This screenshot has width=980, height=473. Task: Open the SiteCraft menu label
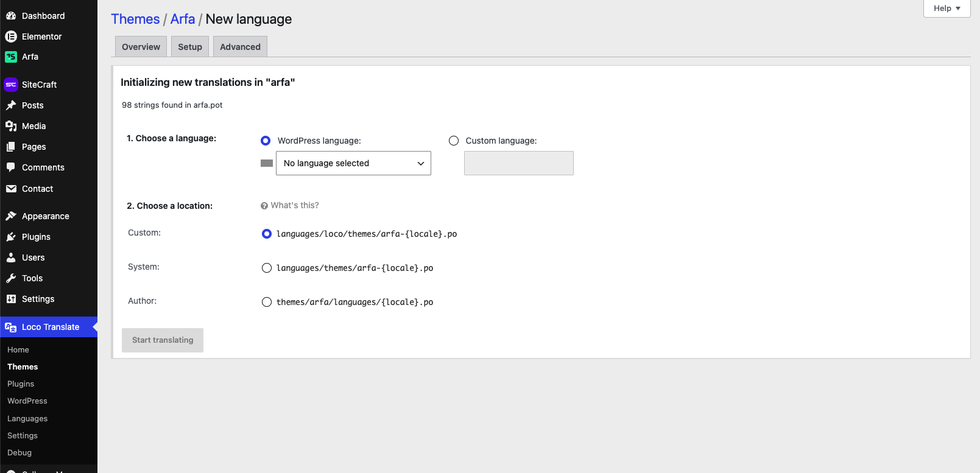point(40,85)
